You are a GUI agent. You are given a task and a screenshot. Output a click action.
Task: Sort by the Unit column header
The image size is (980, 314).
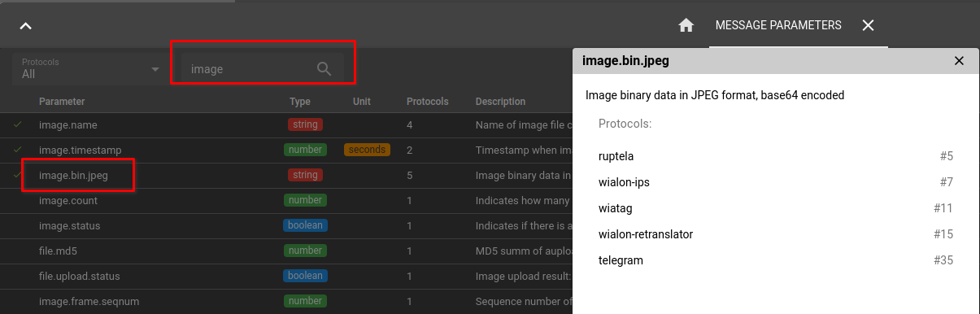[362, 102]
